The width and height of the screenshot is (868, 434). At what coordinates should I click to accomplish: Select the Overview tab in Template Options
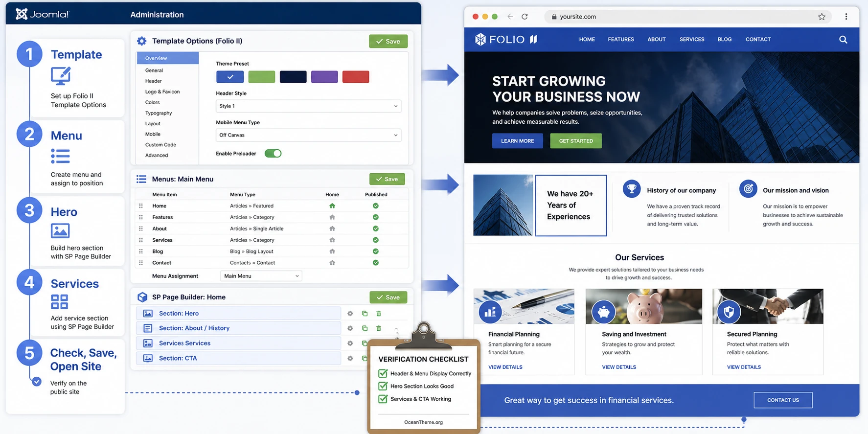[168, 58]
